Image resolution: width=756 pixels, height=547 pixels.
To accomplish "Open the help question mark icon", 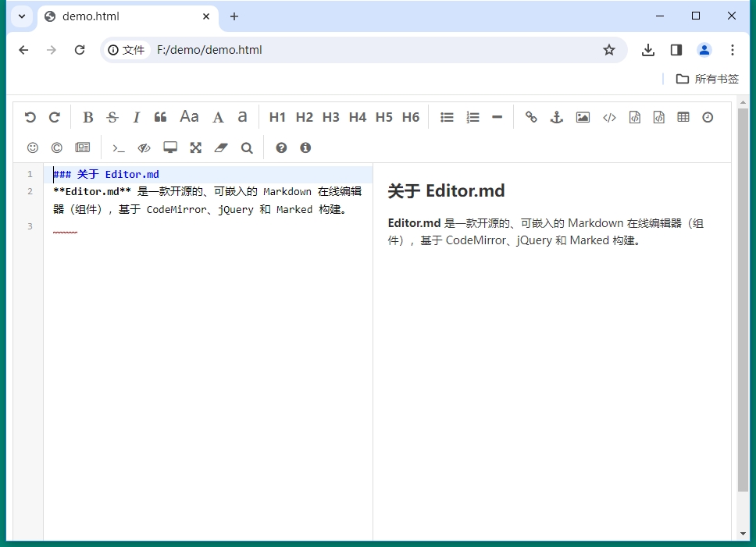I will [281, 147].
